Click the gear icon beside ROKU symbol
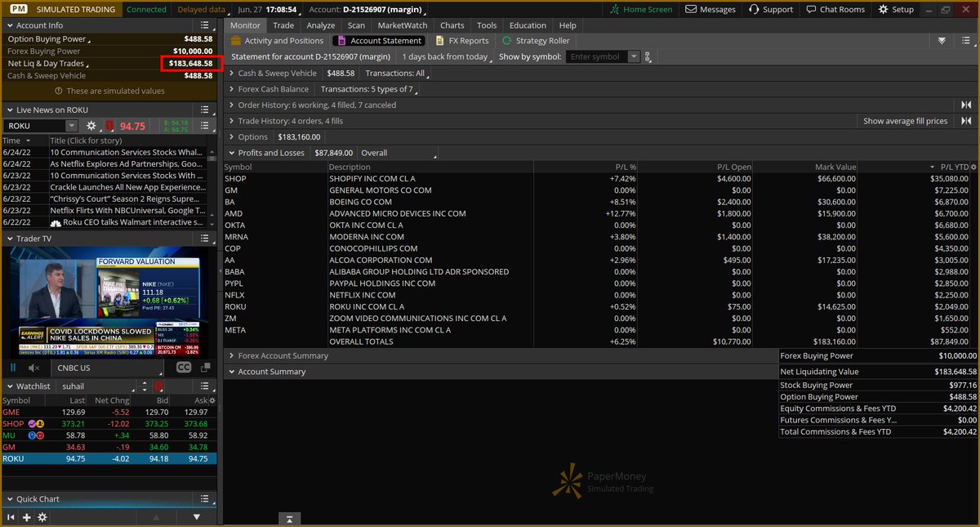 pyautogui.click(x=91, y=126)
